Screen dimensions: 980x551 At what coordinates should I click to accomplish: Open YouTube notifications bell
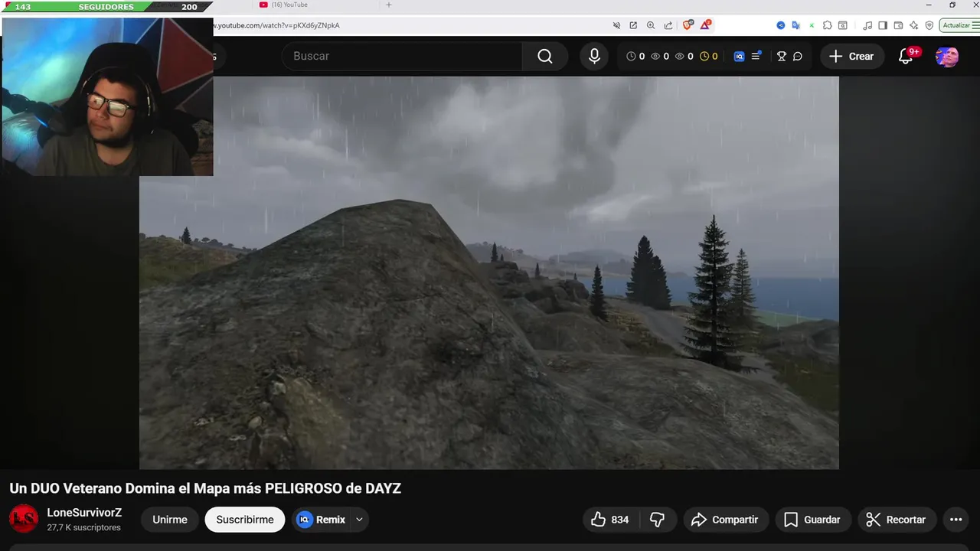(906, 56)
